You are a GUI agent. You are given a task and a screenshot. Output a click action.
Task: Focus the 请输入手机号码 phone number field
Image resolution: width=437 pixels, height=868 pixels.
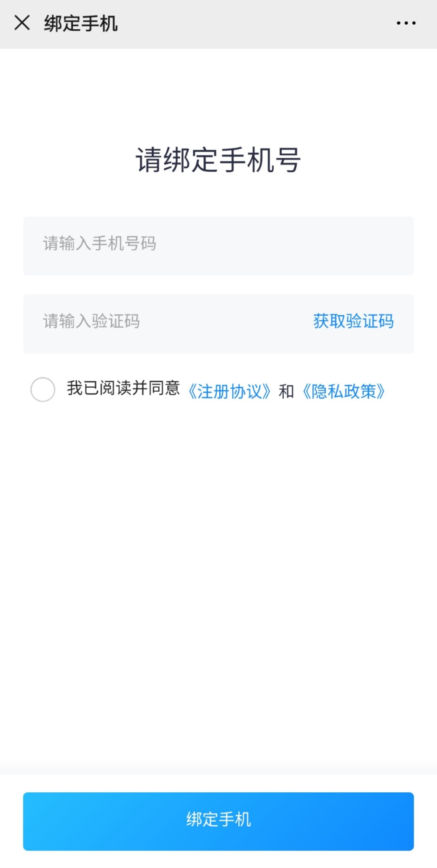coord(218,246)
